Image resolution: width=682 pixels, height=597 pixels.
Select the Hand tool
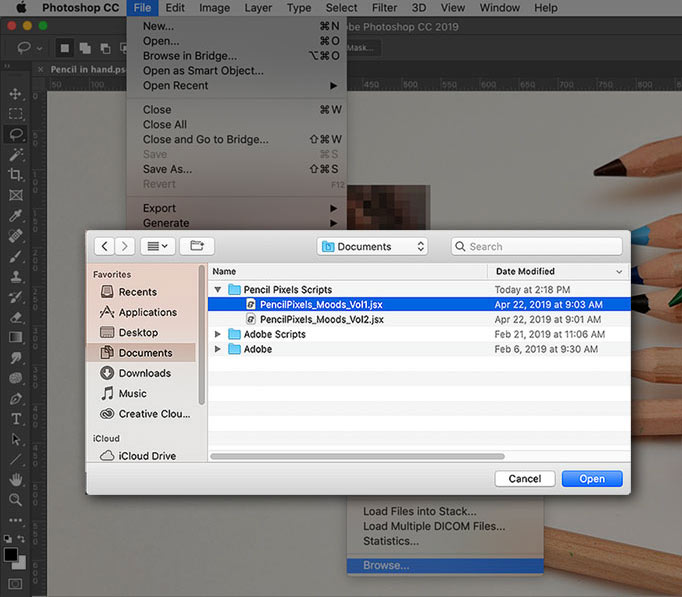(x=16, y=480)
